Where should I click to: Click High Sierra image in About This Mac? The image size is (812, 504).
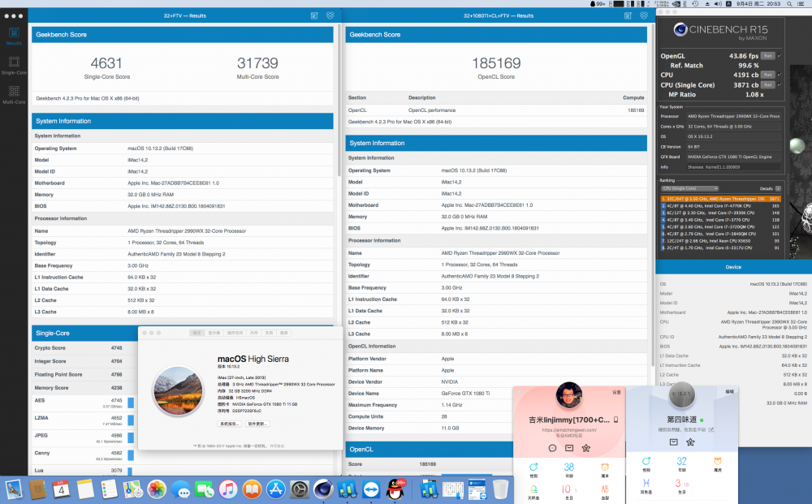pos(178,390)
